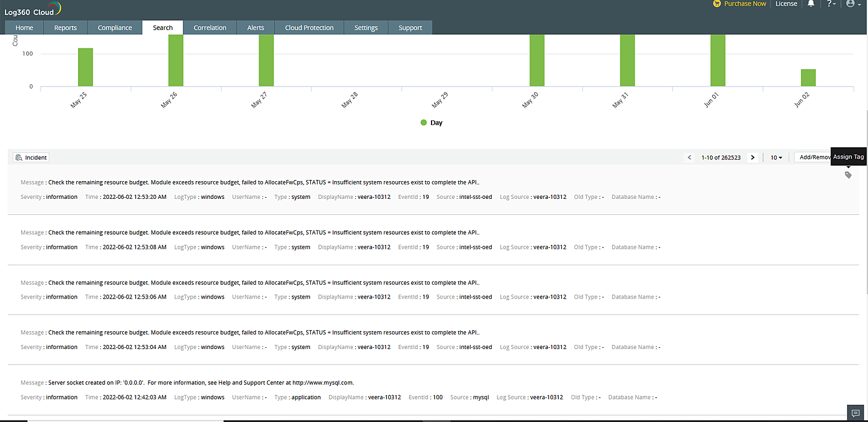Select the Search tab

[163, 28]
